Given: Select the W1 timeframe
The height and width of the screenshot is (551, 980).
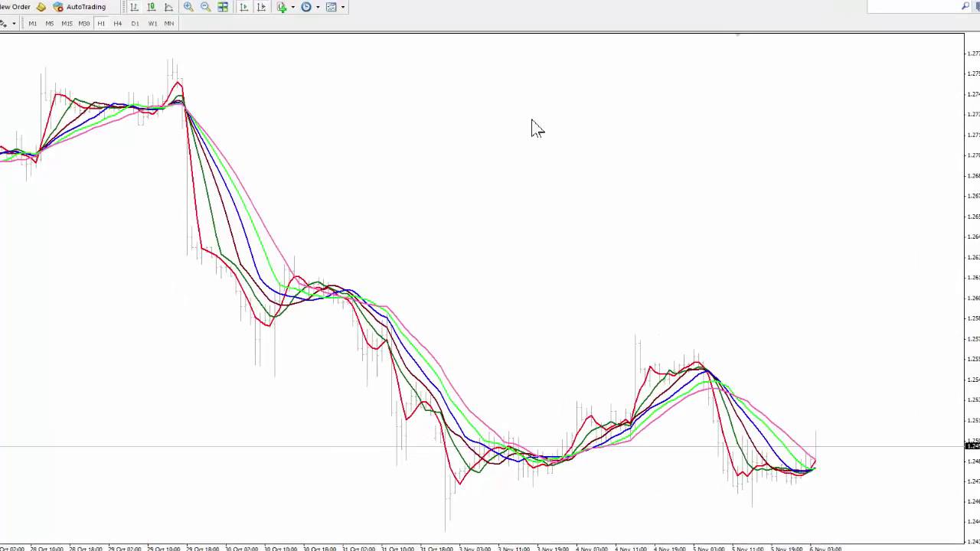Looking at the screenshot, I should 152,24.
